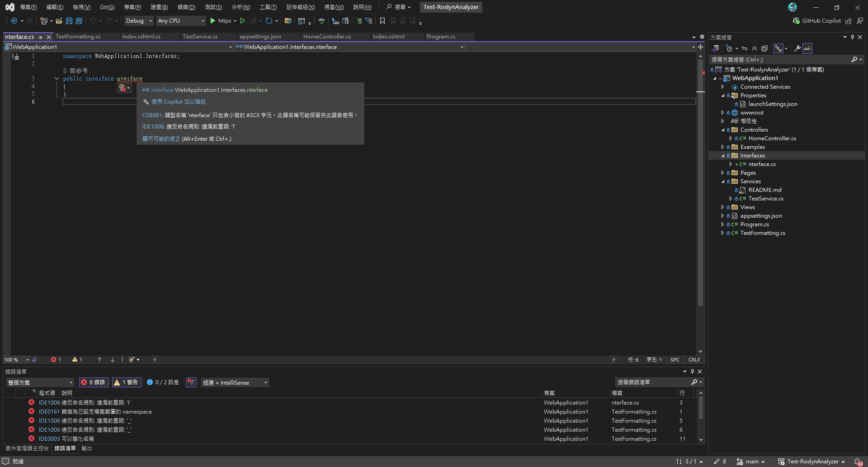Click the Hot Reload flame icon
The image size is (868, 467).
pyautogui.click(x=253, y=21)
